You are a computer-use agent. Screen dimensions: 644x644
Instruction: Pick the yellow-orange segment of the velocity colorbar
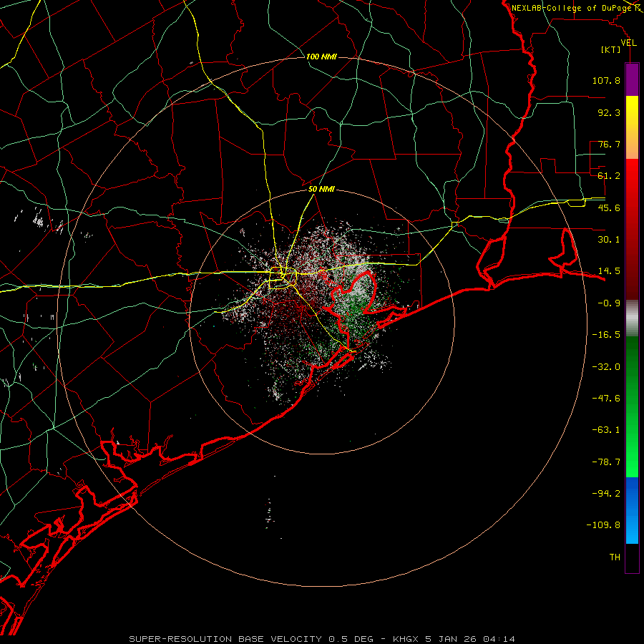click(632, 127)
